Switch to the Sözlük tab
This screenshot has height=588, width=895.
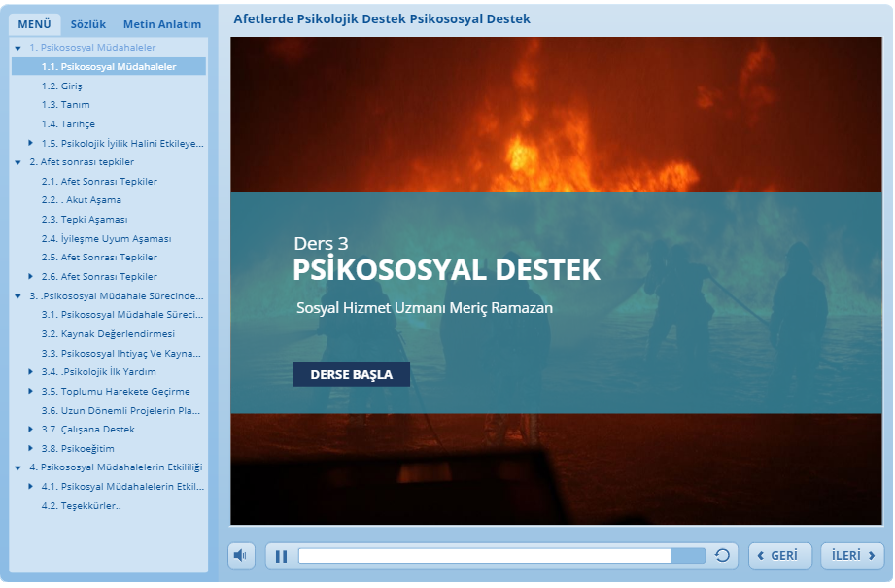click(87, 24)
